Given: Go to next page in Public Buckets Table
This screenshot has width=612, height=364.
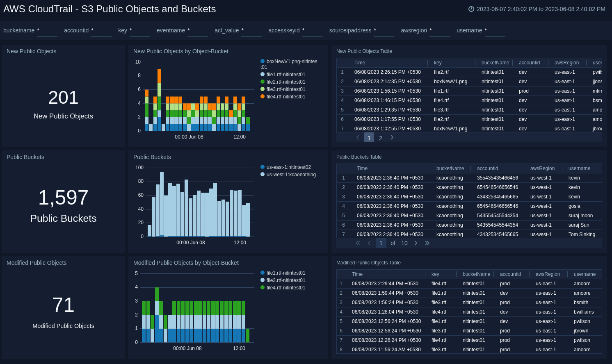Looking at the screenshot, I should [416, 243].
